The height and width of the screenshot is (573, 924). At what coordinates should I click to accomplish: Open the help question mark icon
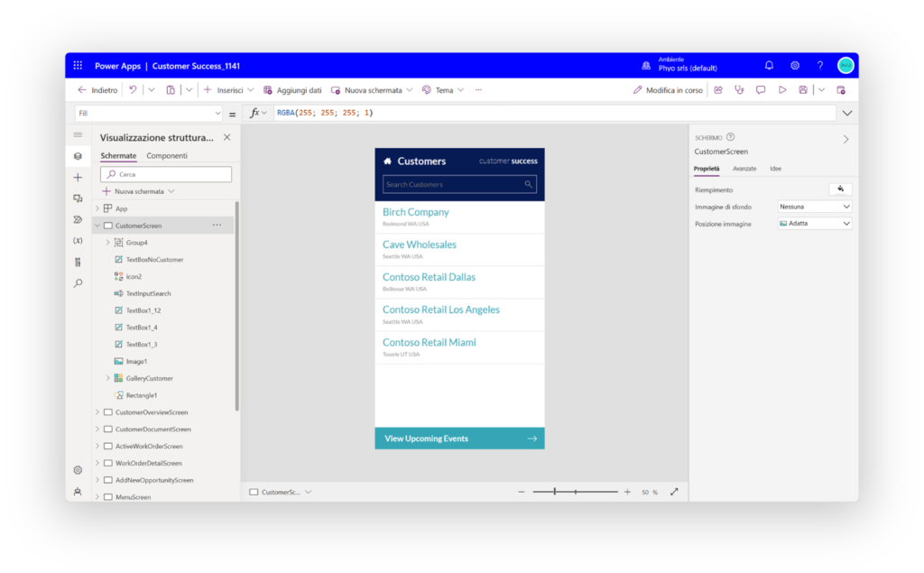(x=819, y=66)
